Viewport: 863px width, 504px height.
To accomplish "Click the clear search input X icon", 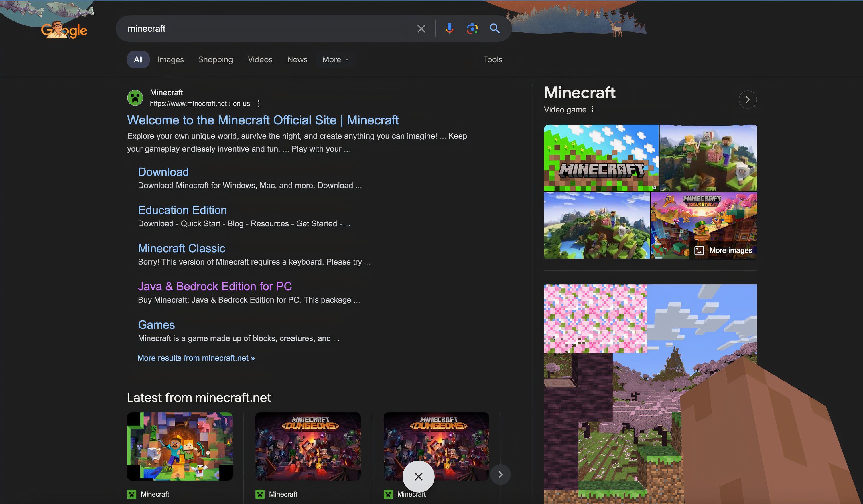I will tap(421, 28).
